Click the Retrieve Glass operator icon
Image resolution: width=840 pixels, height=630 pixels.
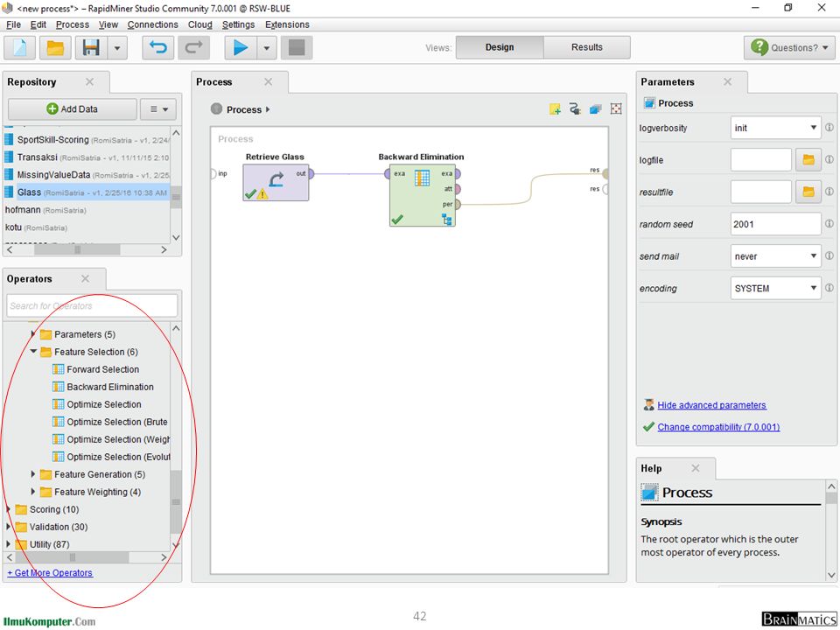pos(276,180)
